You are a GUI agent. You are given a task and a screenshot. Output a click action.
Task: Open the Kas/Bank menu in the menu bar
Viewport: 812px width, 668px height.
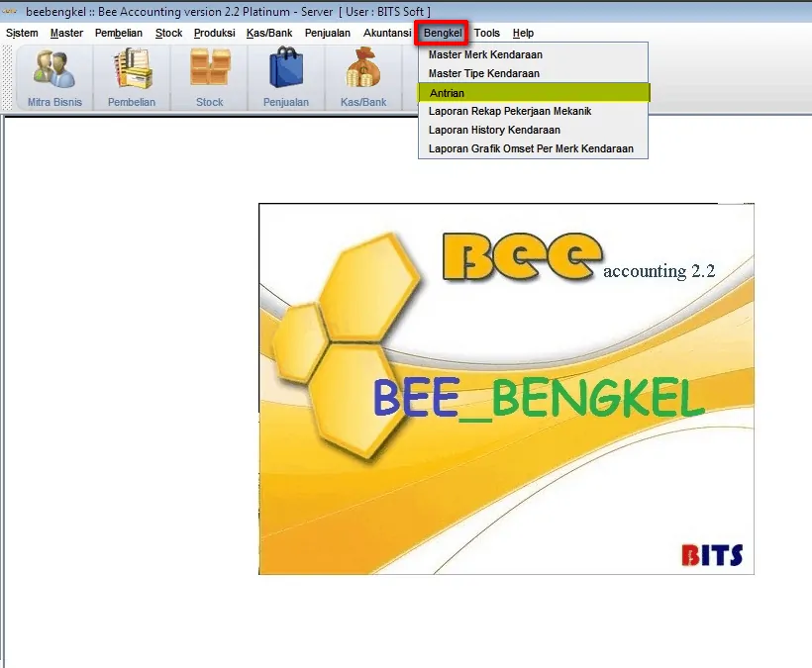[x=269, y=33]
